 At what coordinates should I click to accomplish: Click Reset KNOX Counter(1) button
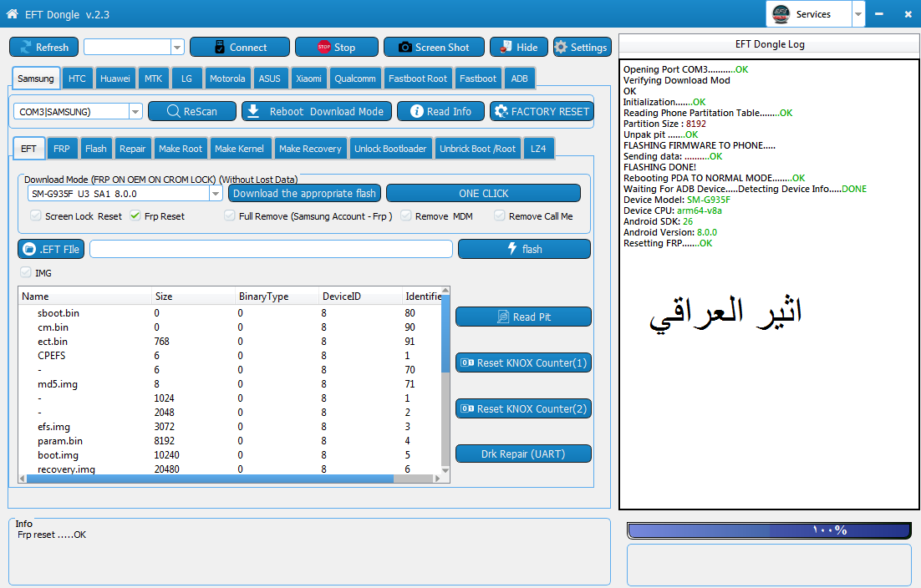click(x=523, y=362)
